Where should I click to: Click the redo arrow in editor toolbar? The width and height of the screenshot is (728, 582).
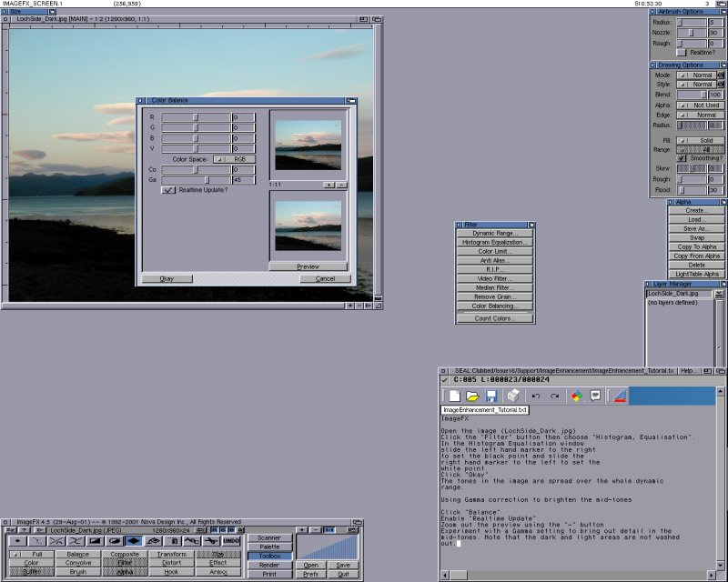pos(554,396)
